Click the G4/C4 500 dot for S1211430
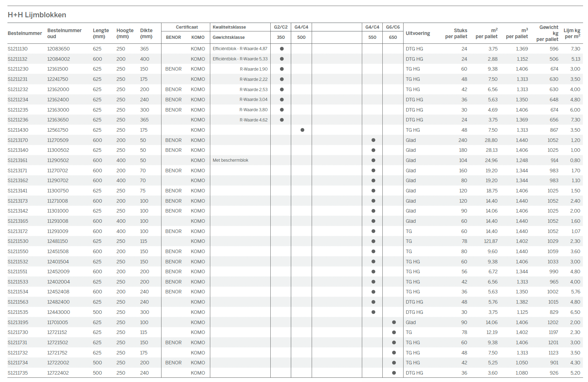The height and width of the screenshot is (382, 588). click(302, 130)
